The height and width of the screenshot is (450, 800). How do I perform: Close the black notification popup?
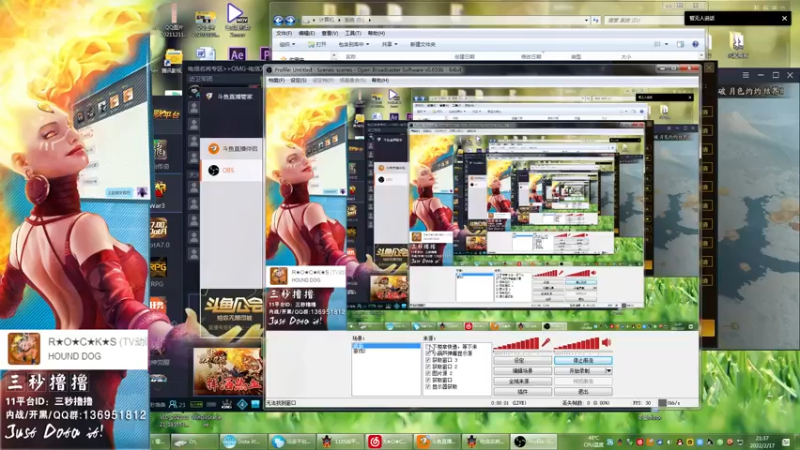[785, 18]
